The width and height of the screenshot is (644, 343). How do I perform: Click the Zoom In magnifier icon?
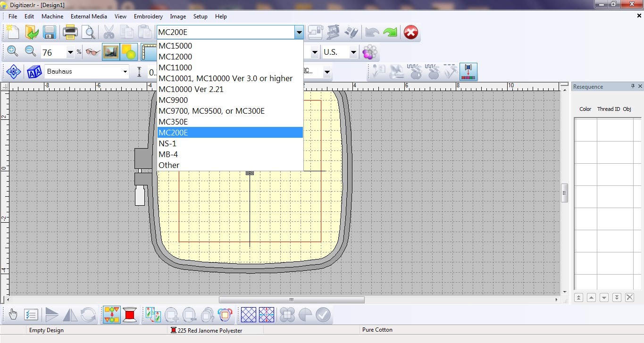click(x=13, y=52)
